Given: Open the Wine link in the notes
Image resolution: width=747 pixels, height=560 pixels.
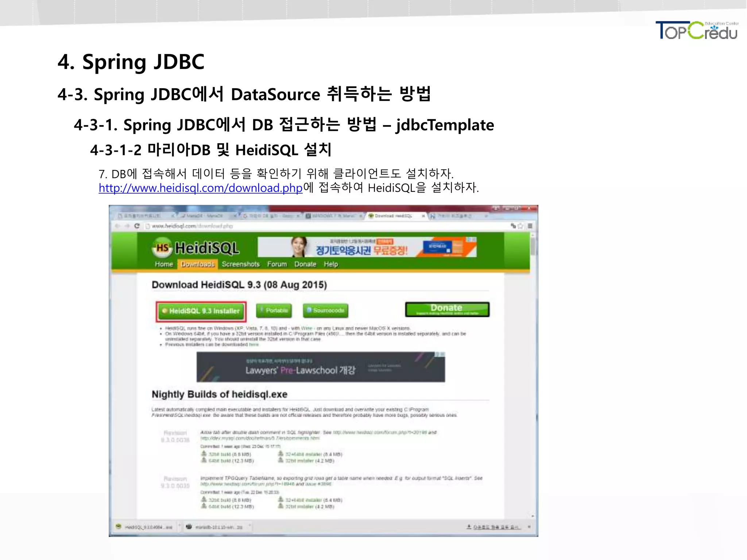Looking at the screenshot, I should [306, 328].
